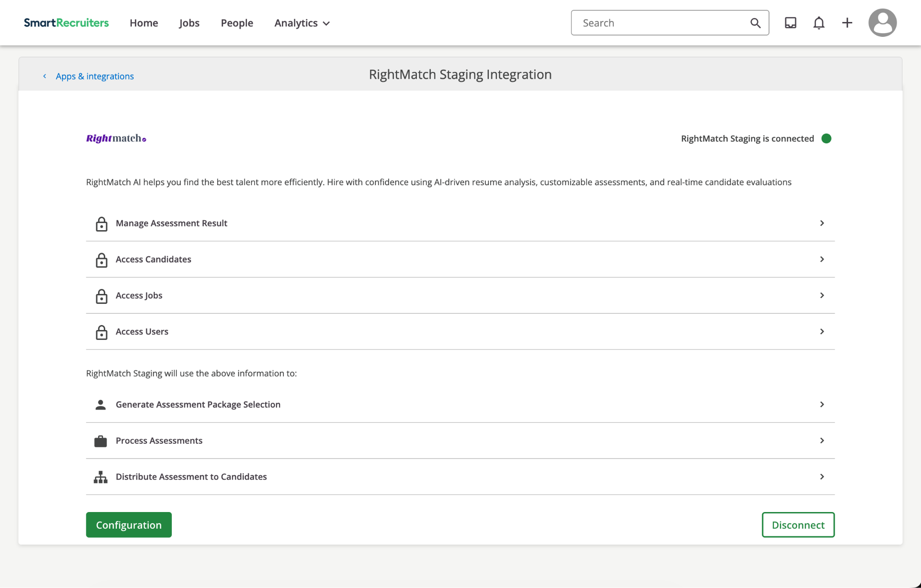Open the notifications bell

pos(819,23)
